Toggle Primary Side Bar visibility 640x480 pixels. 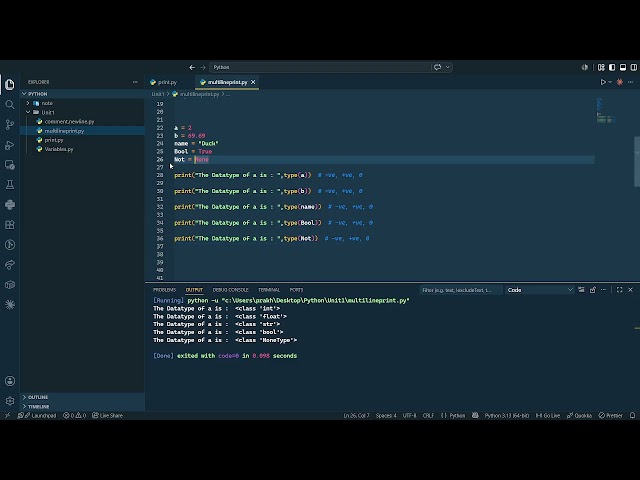coord(612,67)
